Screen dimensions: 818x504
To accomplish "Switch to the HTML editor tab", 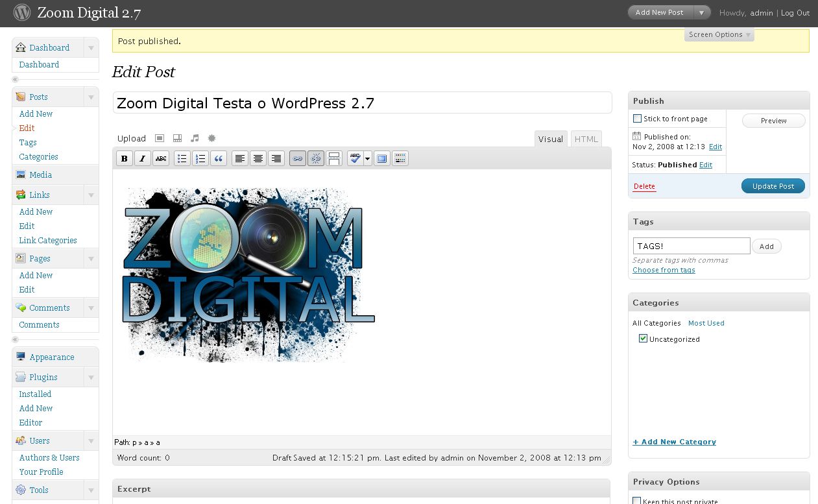I will [586, 139].
